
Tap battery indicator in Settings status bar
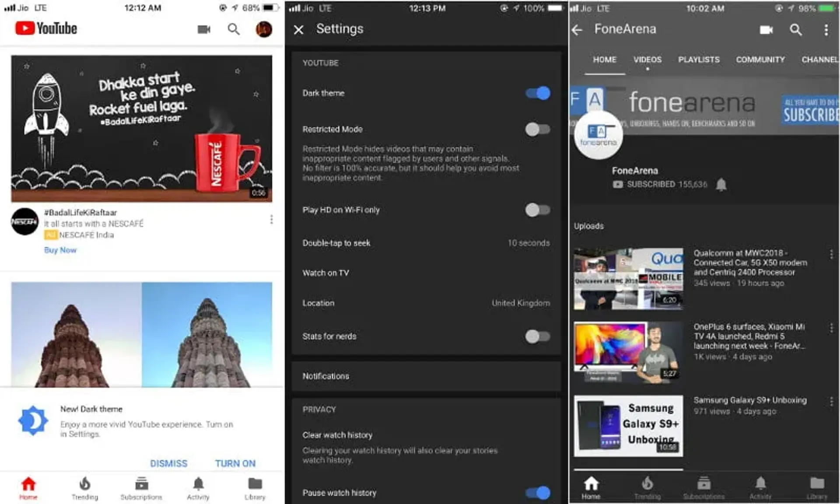click(x=556, y=8)
